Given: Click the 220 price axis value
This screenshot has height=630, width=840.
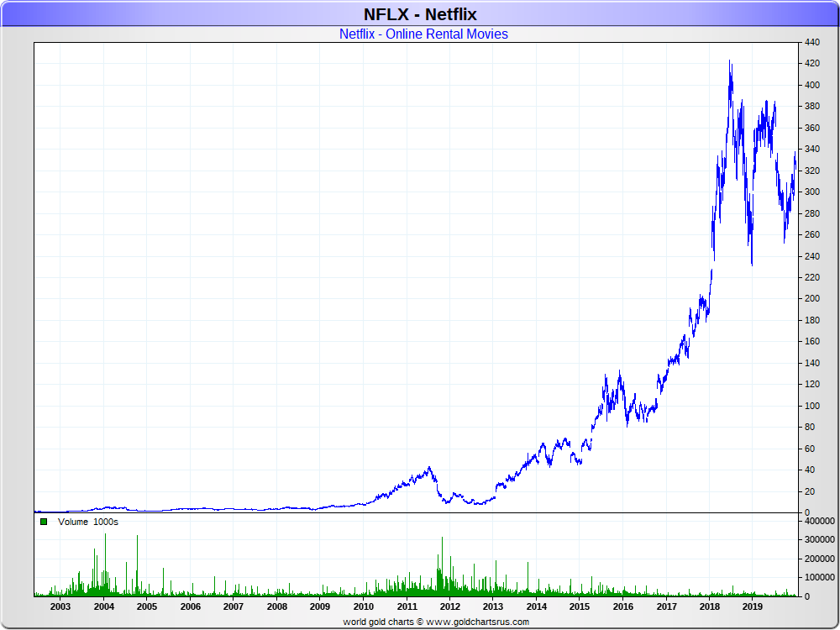Looking at the screenshot, I should click(812, 277).
